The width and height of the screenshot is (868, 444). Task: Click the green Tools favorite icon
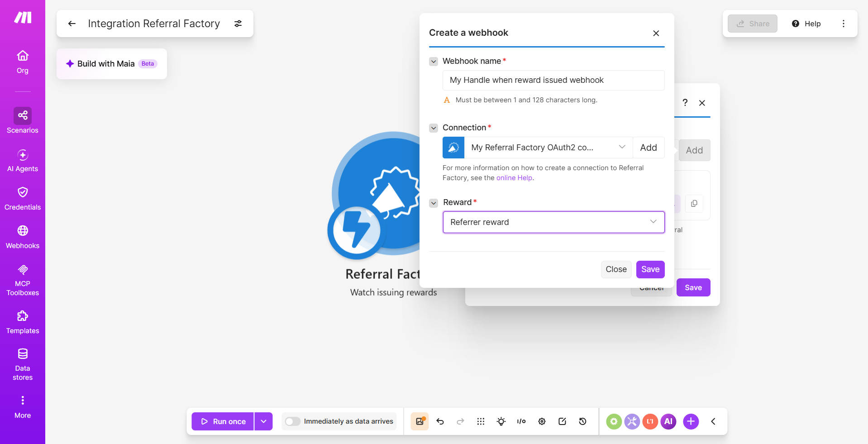[x=614, y=421]
